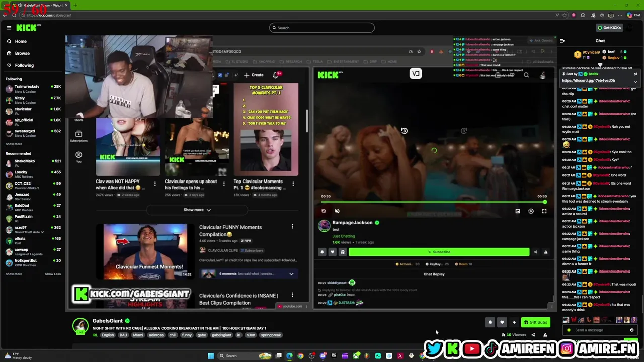Expand Show more under YouTube shorts
The width and height of the screenshot is (644, 362).
pos(197,210)
